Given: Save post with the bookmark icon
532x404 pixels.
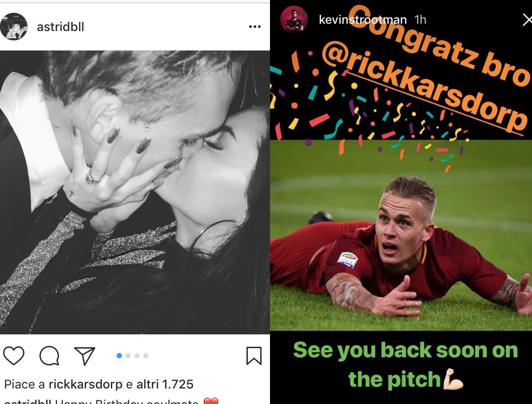Looking at the screenshot, I should (x=254, y=356).
